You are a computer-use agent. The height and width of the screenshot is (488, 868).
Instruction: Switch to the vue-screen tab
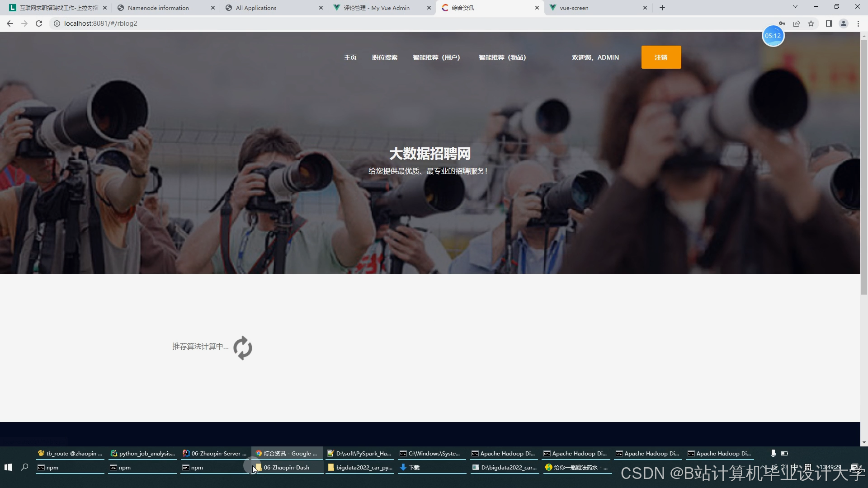(x=574, y=8)
